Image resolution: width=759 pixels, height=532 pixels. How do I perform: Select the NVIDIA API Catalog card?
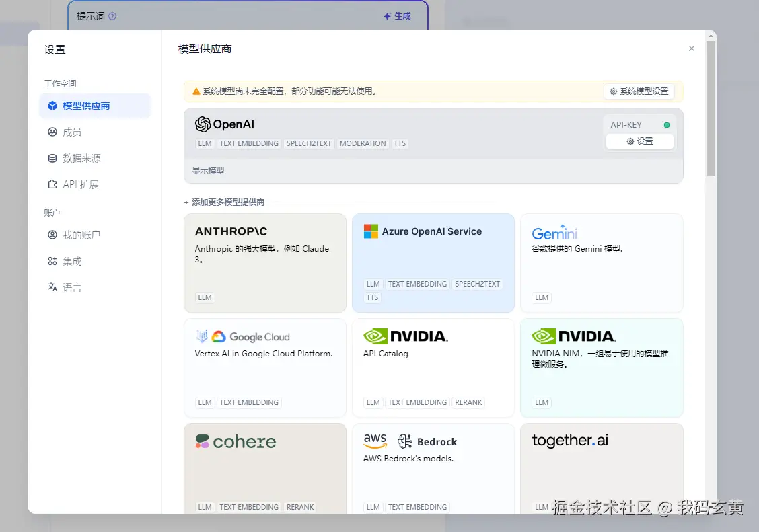click(433, 368)
